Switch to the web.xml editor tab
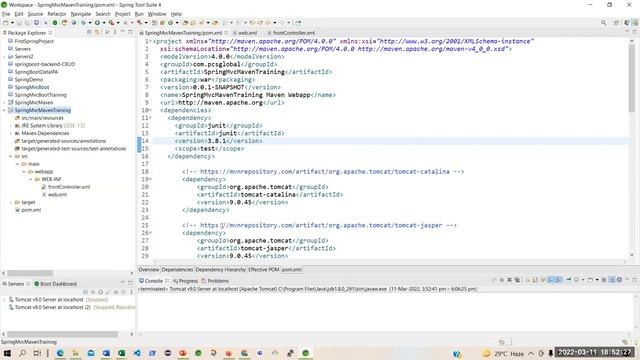Viewport: 640px width, 360px height. (247, 33)
